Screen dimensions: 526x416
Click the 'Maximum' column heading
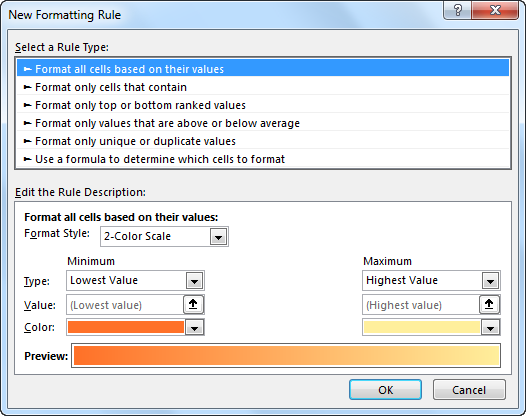387,261
